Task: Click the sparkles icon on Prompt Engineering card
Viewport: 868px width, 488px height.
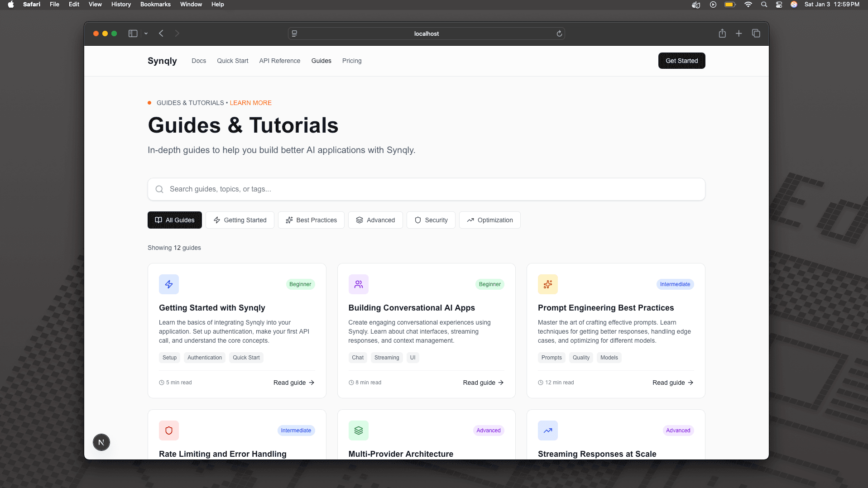Action: (x=548, y=284)
